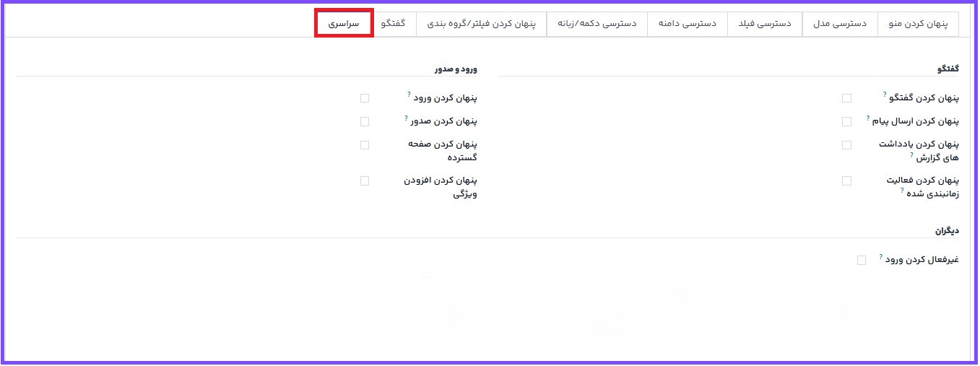The image size is (980, 366).
Task: Open the دسترسی مدل tab
Action: [x=839, y=24]
